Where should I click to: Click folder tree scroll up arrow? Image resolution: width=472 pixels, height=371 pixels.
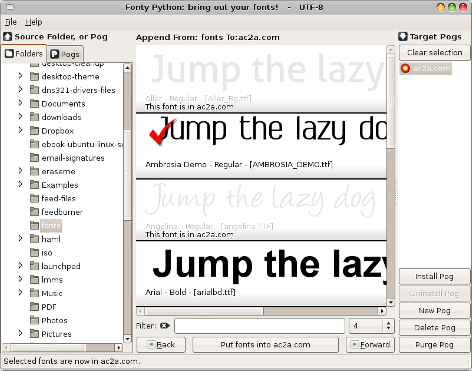pos(127,68)
